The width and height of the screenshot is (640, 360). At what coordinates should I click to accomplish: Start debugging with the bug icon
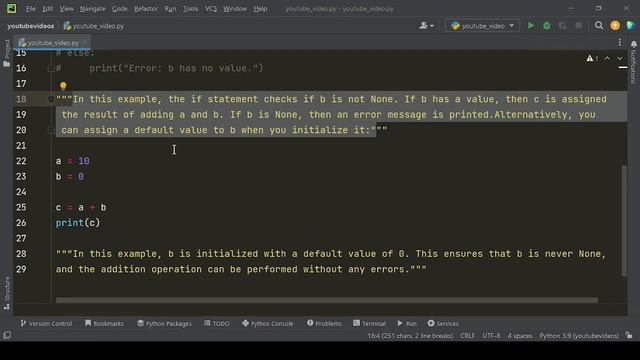(547, 26)
